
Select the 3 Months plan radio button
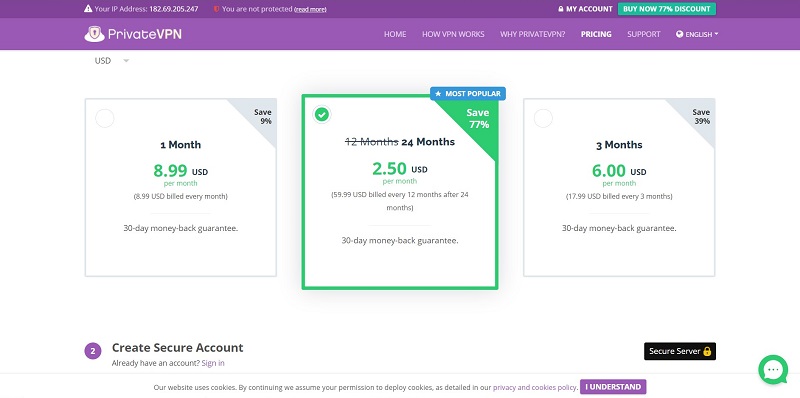tap(543, 118)
